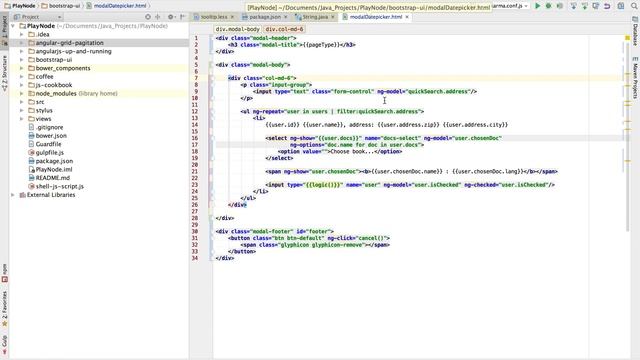Close the modalDatepicker.html tab

(x=407, y=17)
